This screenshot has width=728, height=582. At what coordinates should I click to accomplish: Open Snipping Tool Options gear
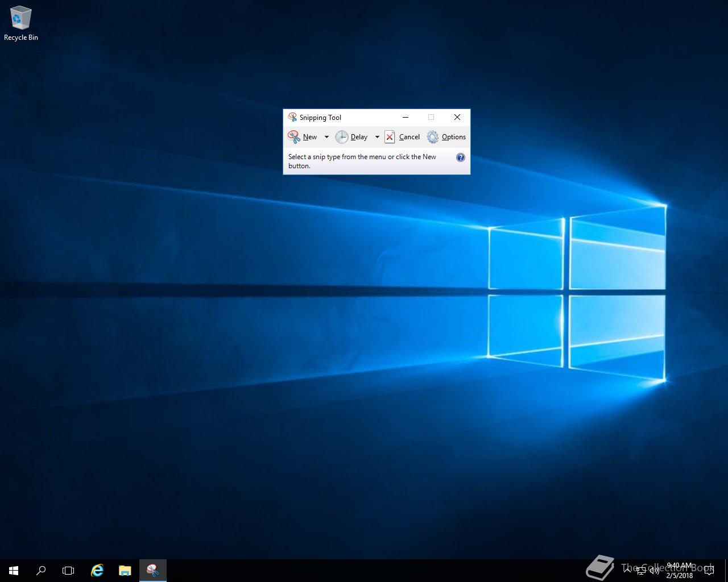coord(446,137)
